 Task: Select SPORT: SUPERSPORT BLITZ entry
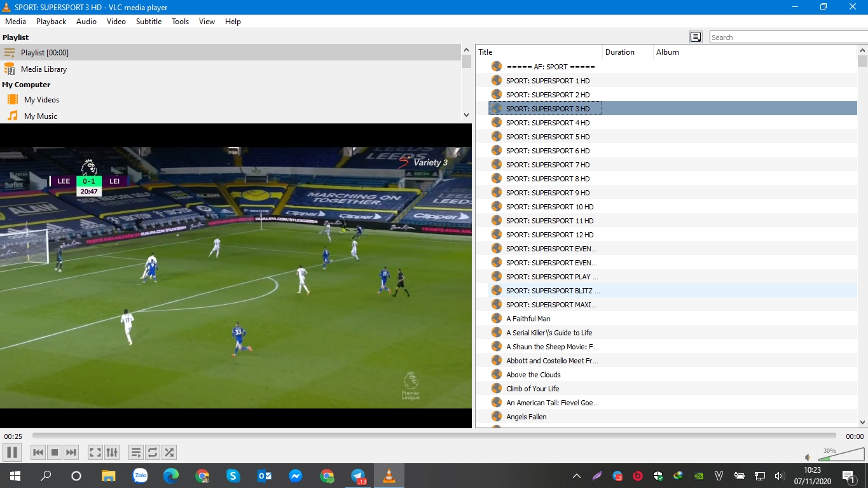553,291
